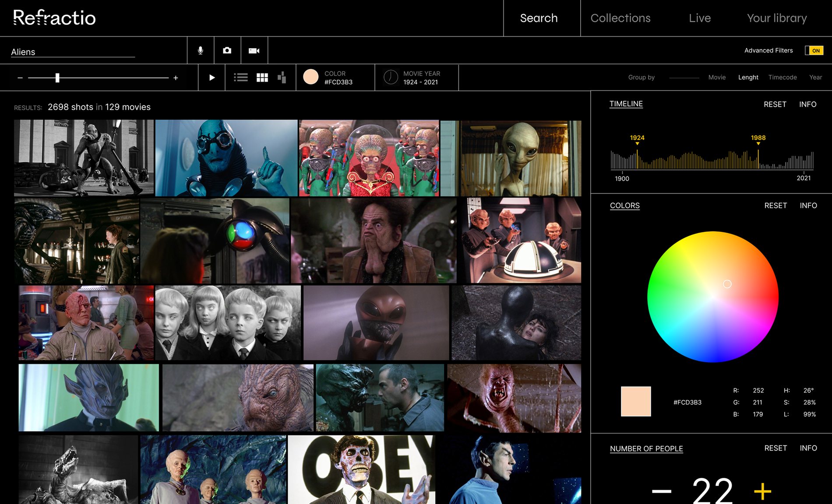Open the black-and-white gorilla creature thumbnail
Image resolution: width=832 pixels, height=504 pixels.
(84, 158)
